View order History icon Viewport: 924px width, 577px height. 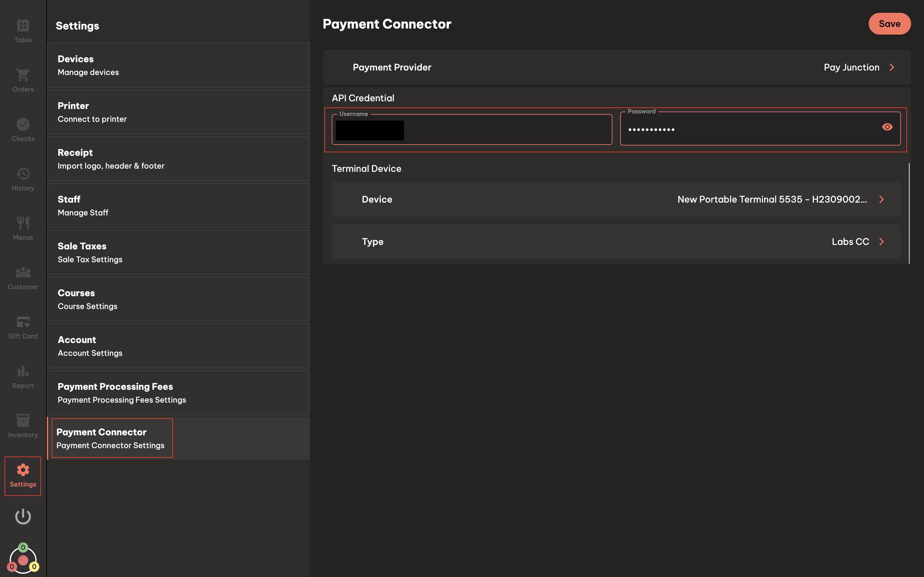[x=22, y=177]
